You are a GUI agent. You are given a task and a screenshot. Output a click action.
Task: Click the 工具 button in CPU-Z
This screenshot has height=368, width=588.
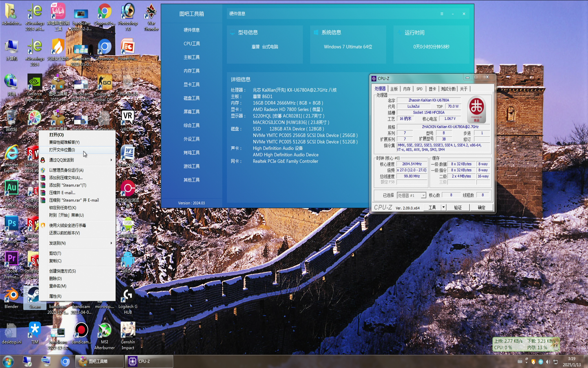point(432,207)
